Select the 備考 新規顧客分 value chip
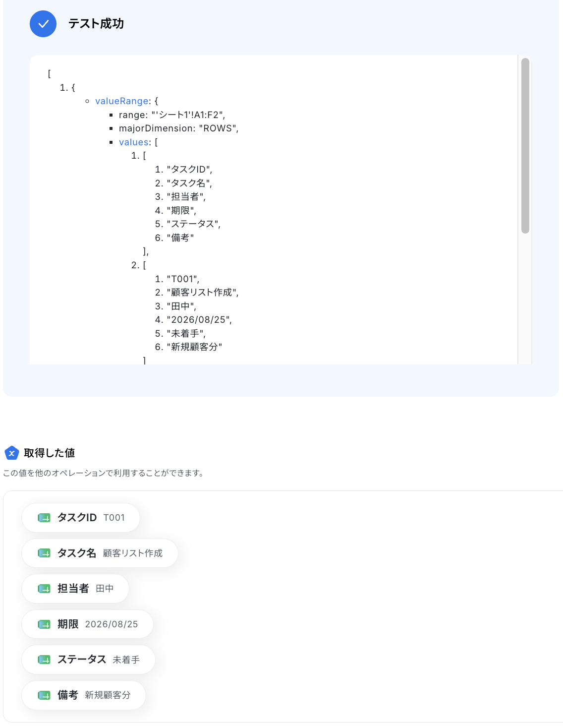 pos(84,695)
